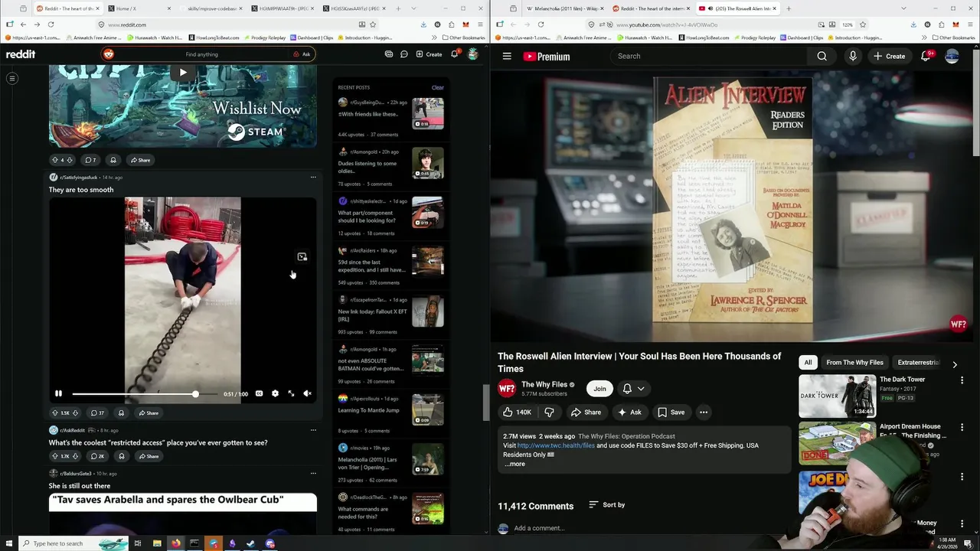Open the YouTube guide hamburger menu
This screenshot has height=551, width=980.
[507, 56]
